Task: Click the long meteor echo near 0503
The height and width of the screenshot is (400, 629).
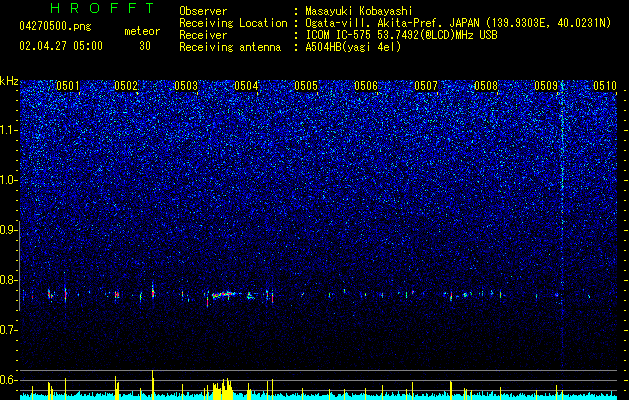Action: 224,295
